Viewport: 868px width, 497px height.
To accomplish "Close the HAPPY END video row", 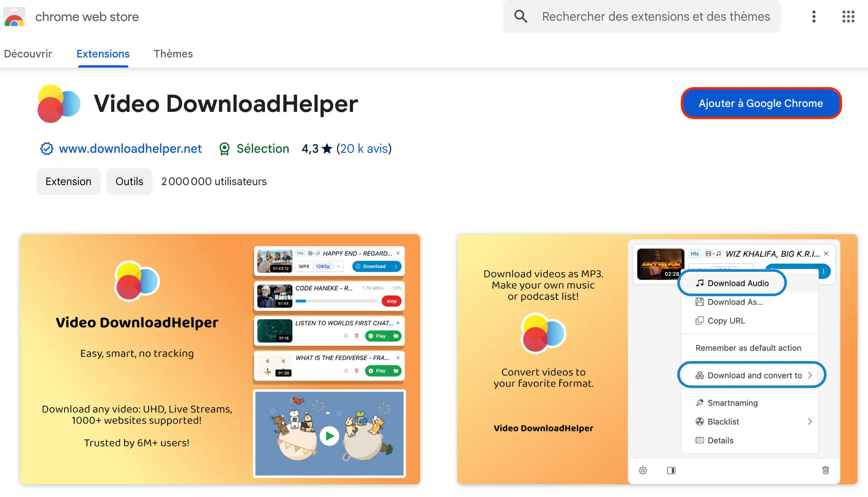I will point(398,253).
